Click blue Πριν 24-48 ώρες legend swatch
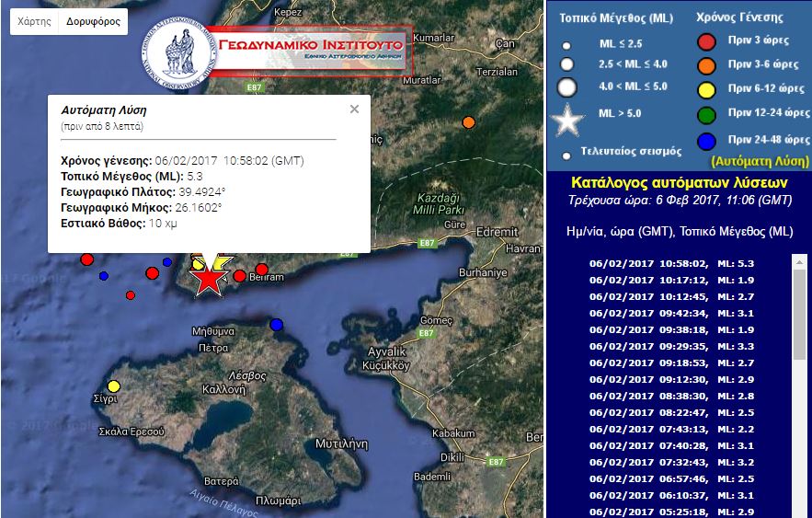Screen dimensions: 812x518 click(x=706, y=140)
